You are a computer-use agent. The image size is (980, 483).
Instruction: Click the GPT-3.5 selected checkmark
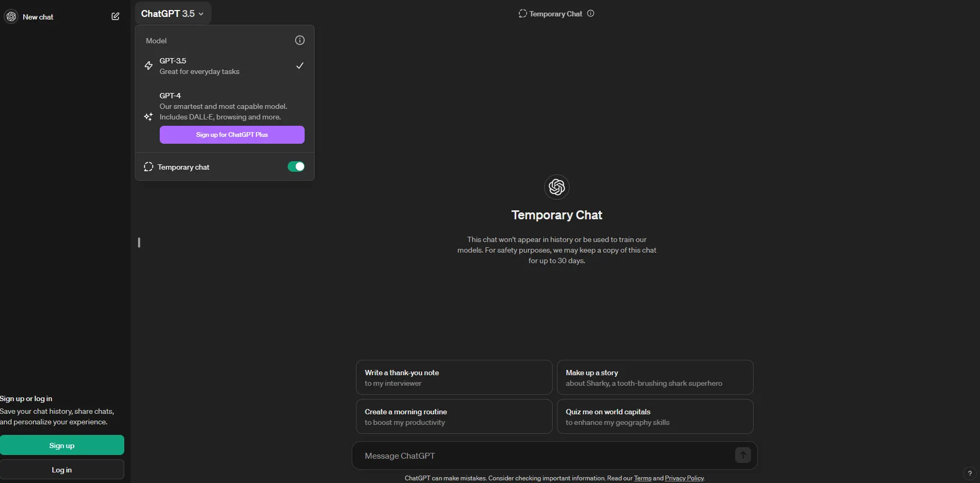tap(299, 66)
